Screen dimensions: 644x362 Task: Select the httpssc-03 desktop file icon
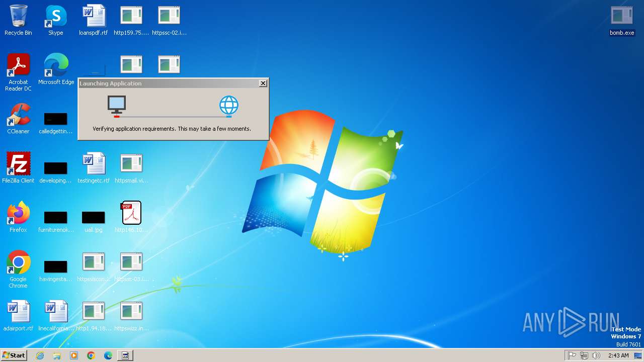(131, 266)
